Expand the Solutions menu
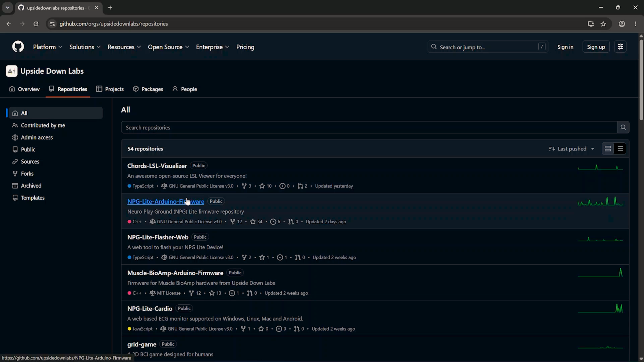 coord(85,47)
